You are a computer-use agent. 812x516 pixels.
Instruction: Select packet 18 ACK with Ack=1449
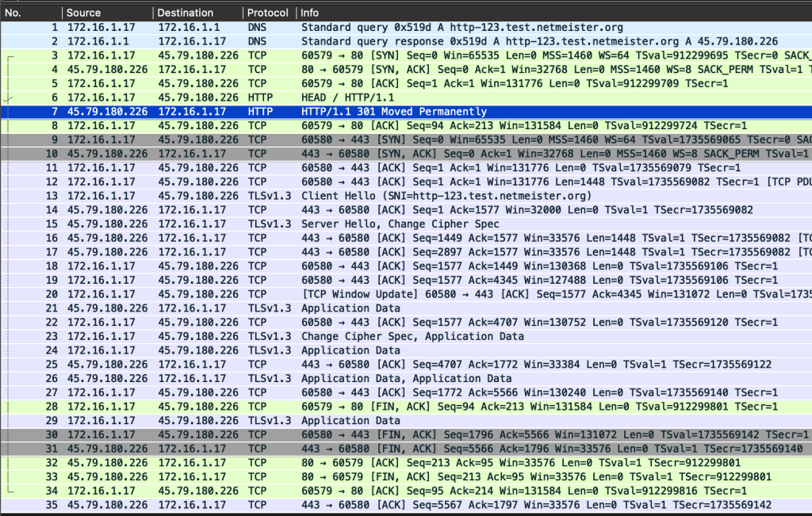click(x=406, y=266)
